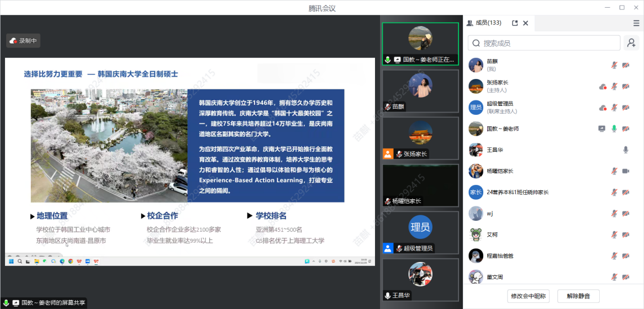
Task: Select member name 董文周 in the list
Action: [x=495, y=277]
